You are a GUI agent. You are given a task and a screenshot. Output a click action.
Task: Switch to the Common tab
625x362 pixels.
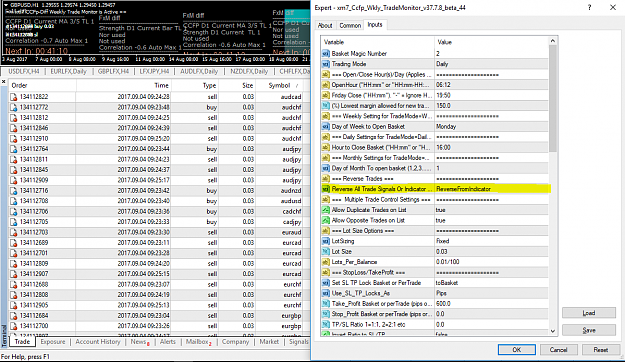click(x=350, y=26)
